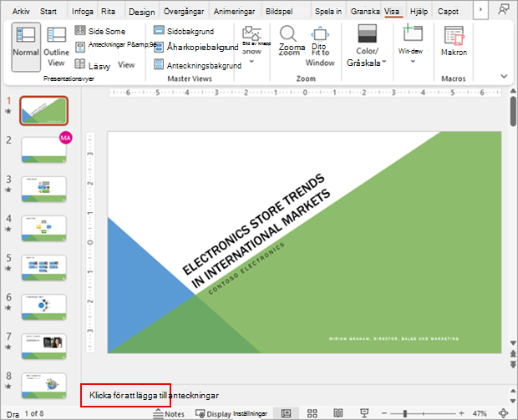Start slide show from status bar

point(364,413)
